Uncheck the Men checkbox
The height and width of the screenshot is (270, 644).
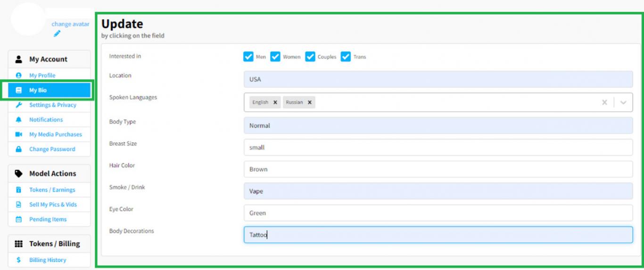click(x=248, y=57)
